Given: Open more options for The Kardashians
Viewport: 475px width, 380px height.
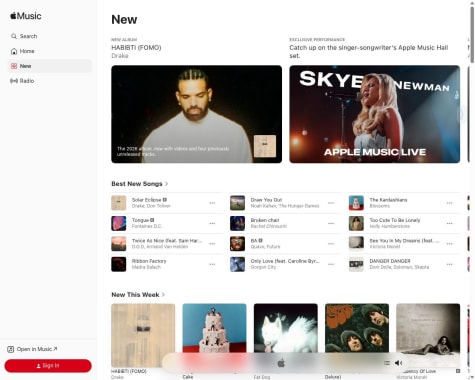Looking at the screenshot, I should (450, 203).
